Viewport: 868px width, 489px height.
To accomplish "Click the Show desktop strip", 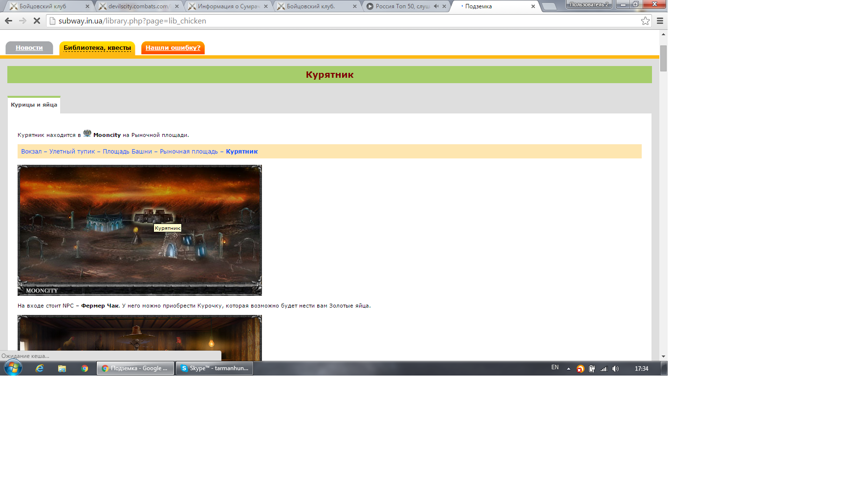I will (x=664, y=368).
